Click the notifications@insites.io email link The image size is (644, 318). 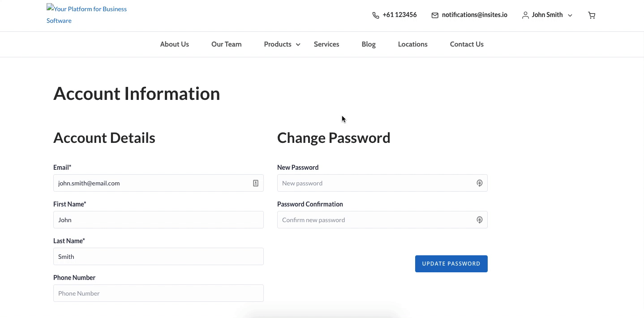coord(474,15)
